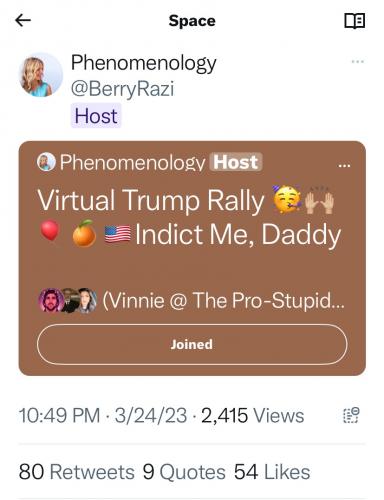Open small host avatar in Space card

pyautogui.click(x=46, y=162)
